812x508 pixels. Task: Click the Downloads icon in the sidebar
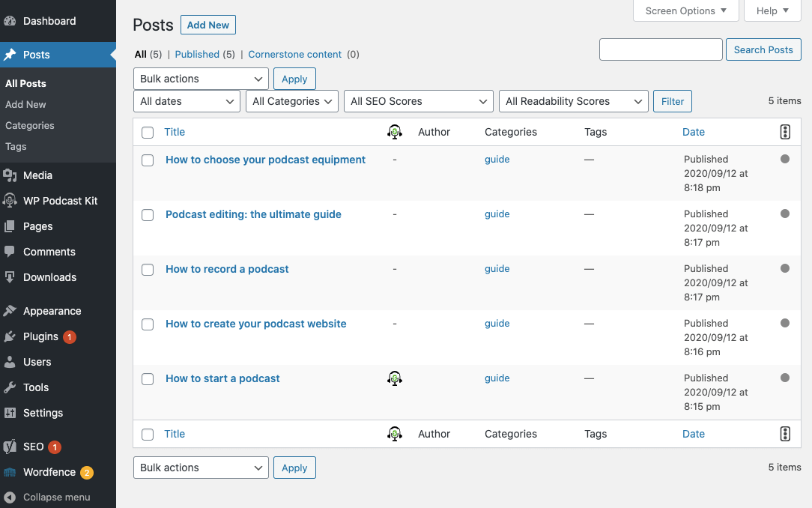[10, 277]
